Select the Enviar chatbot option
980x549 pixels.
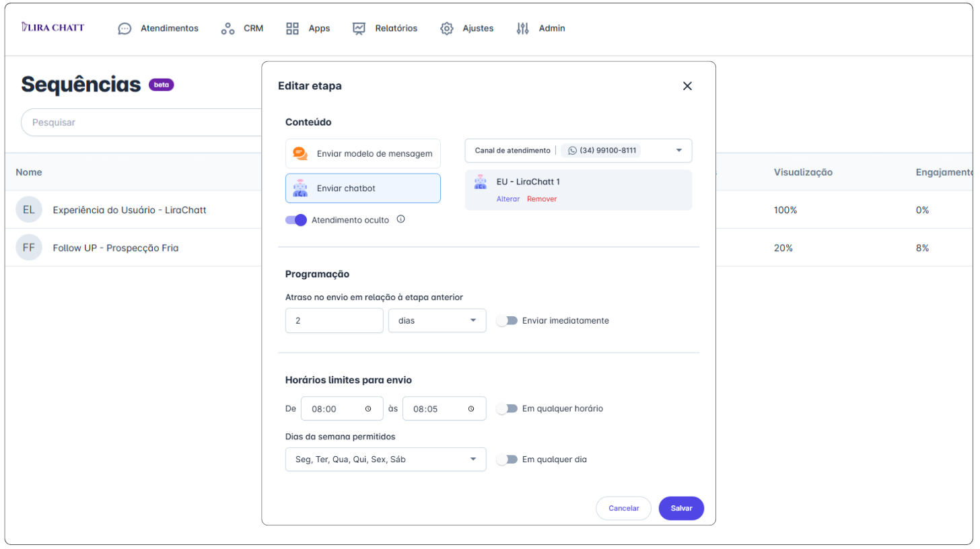coord(363,188)
